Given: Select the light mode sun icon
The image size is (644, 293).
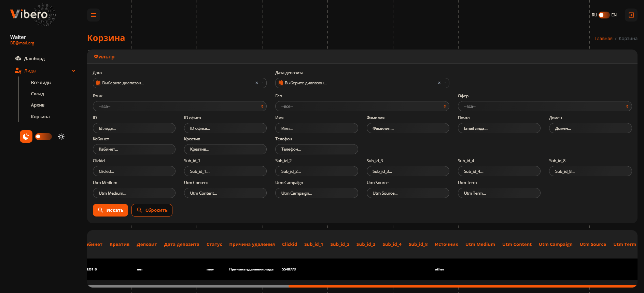Looking at the screenshot, I should click(61, 137).
